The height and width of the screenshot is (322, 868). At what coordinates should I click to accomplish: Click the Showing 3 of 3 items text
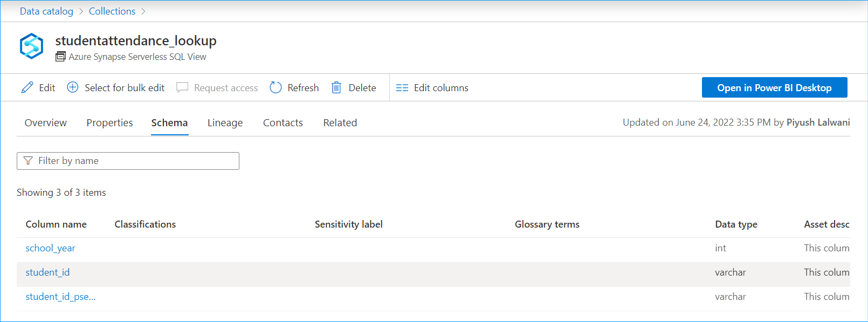pyautogui.click(x=61, y=193)
